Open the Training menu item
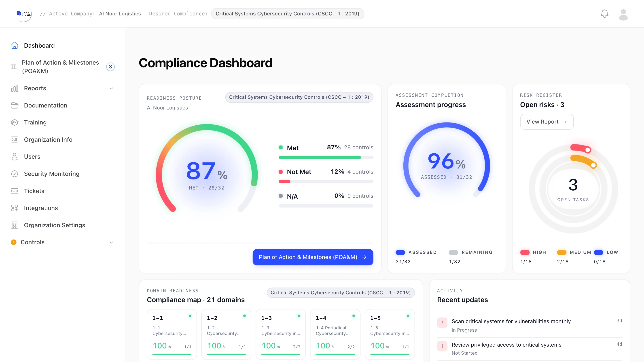This screenshot has width=644, height=362. point(62,122)
